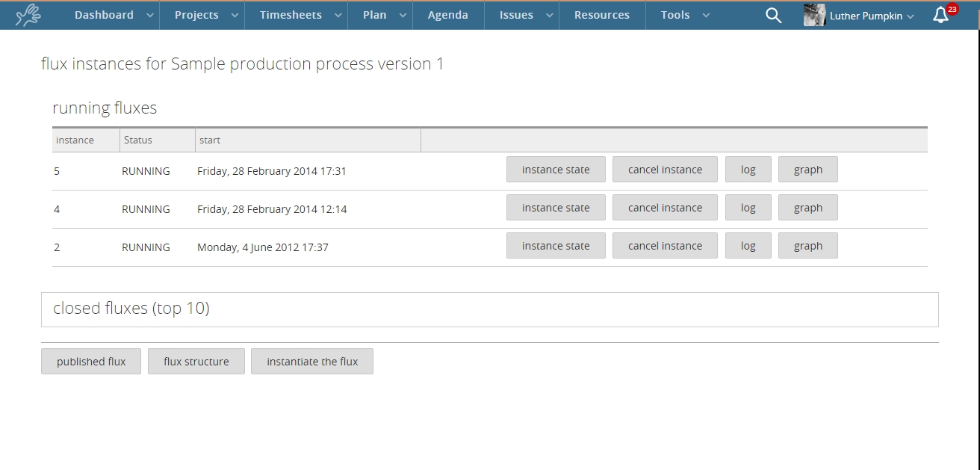980x470 pixels.
Task: Click RUNNING status of instance 4
Action: 146,209
